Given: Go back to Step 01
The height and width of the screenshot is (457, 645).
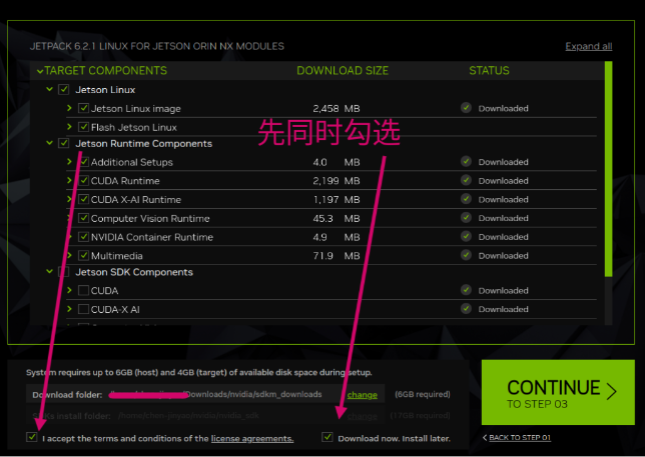Looking at the screenshot, I should pyautogui.click(x=520, y=437).
